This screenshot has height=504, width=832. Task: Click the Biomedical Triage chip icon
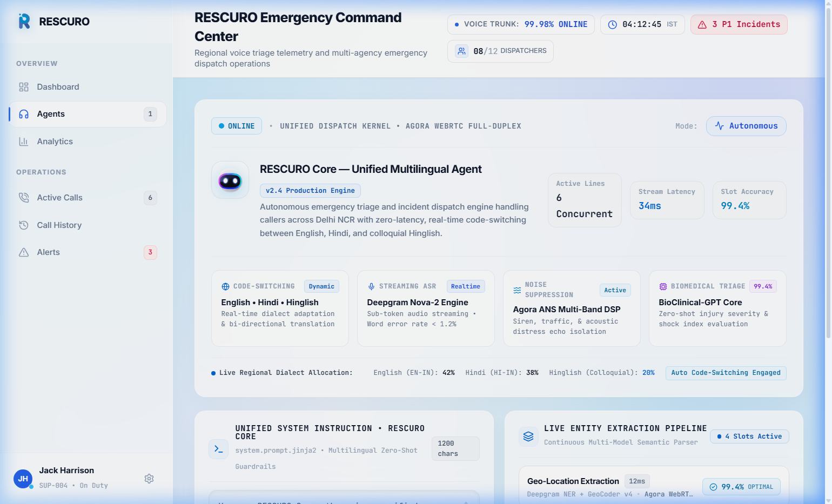663,286
